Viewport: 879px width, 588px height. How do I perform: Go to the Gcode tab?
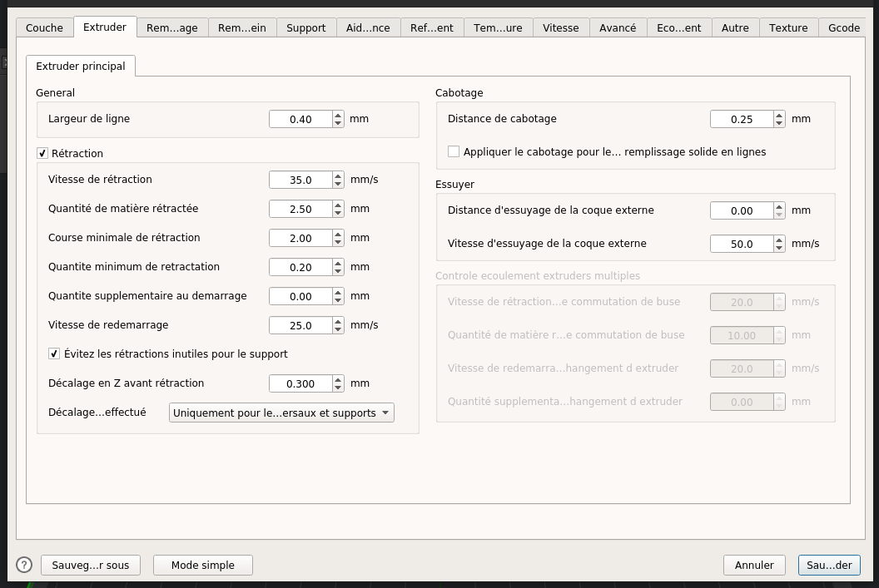(843, 27)
